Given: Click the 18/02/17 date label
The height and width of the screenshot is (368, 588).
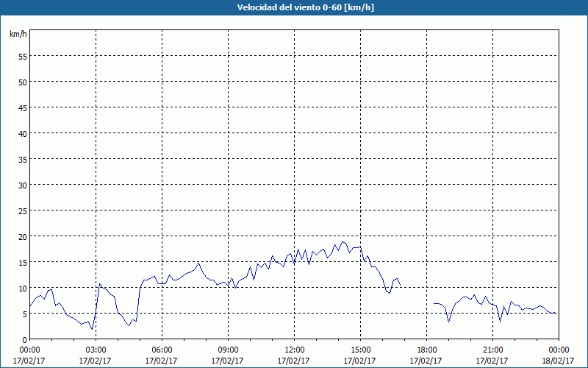Looking at the screenshot, I should click(558, 361).
